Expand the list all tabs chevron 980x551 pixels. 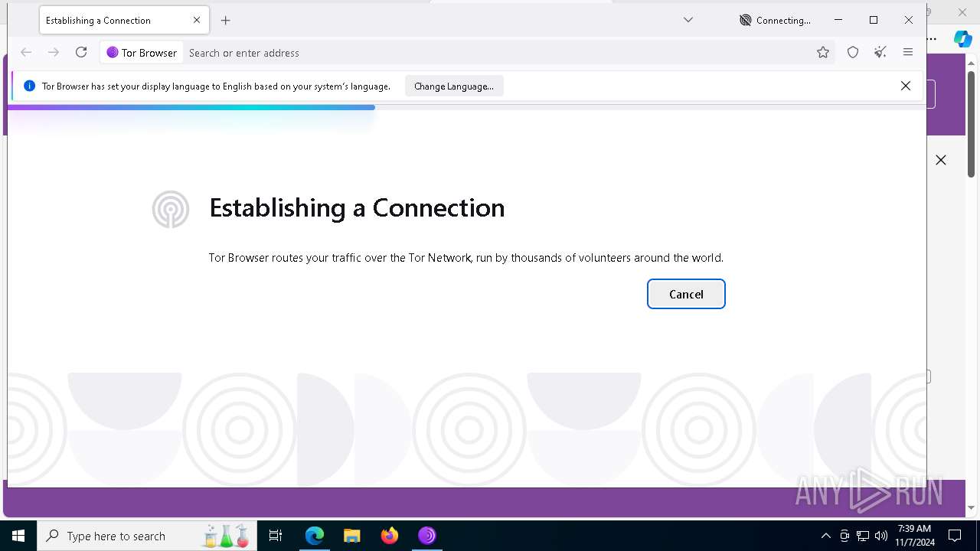pyautogui.click(x=688, y=21)
